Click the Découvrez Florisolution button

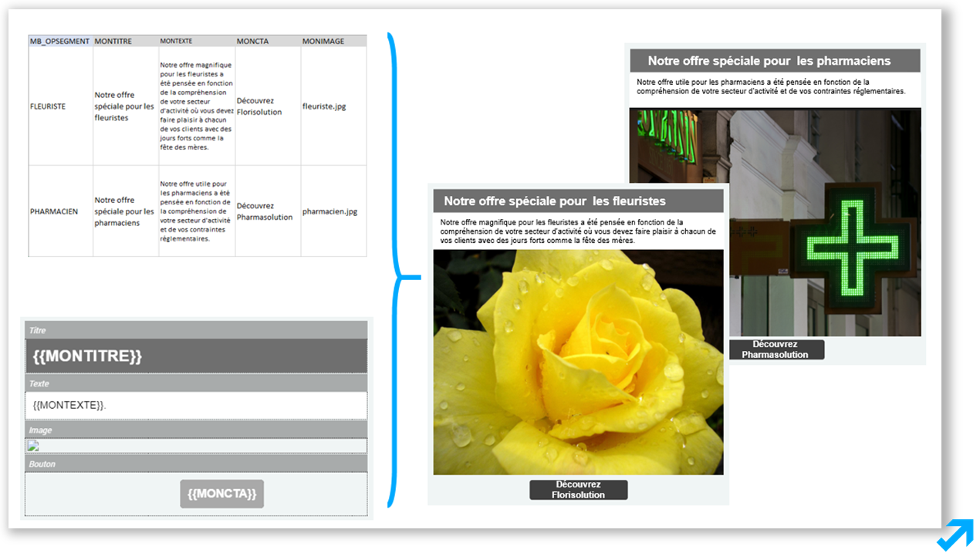[x=579, y=490]
